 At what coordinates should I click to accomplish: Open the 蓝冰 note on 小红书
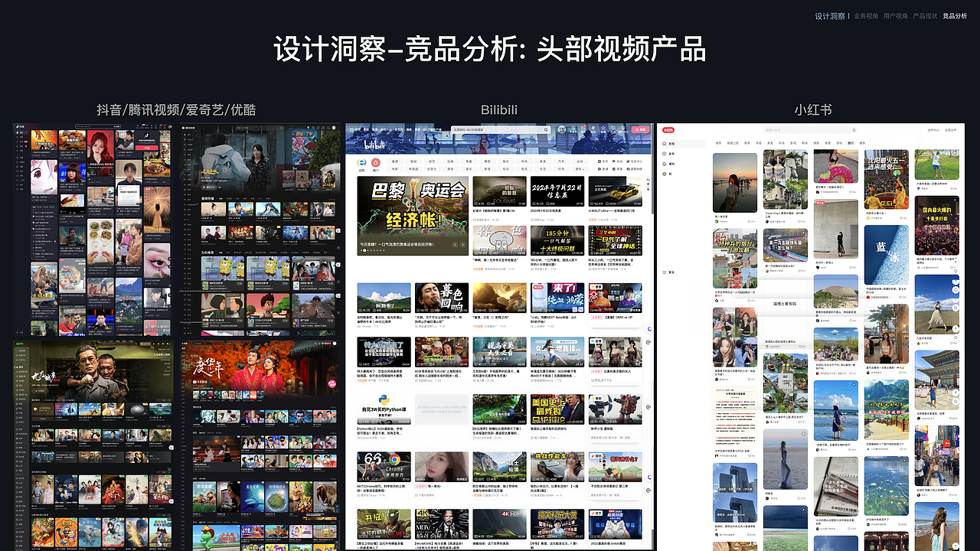[887, 255]
